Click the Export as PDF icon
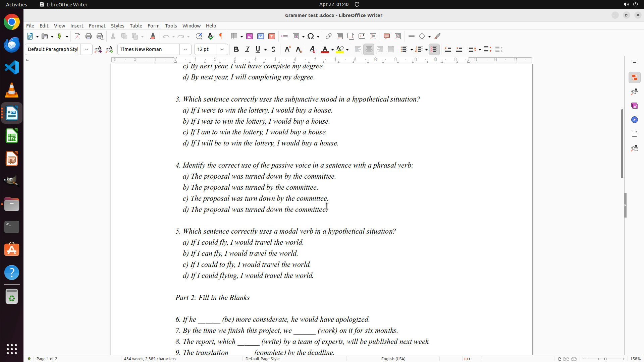This screenshot has height=362, width=644. [77, 36]
